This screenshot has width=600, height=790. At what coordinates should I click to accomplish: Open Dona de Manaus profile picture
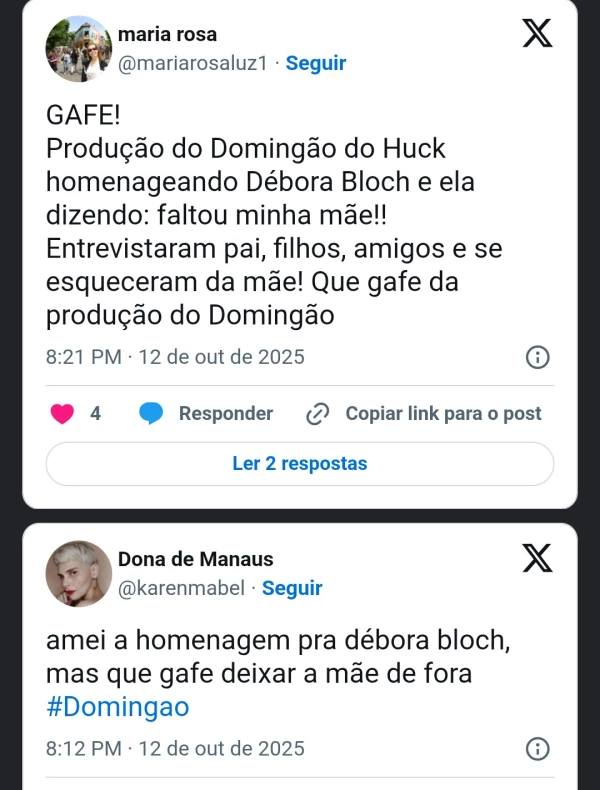click(79, 574)
